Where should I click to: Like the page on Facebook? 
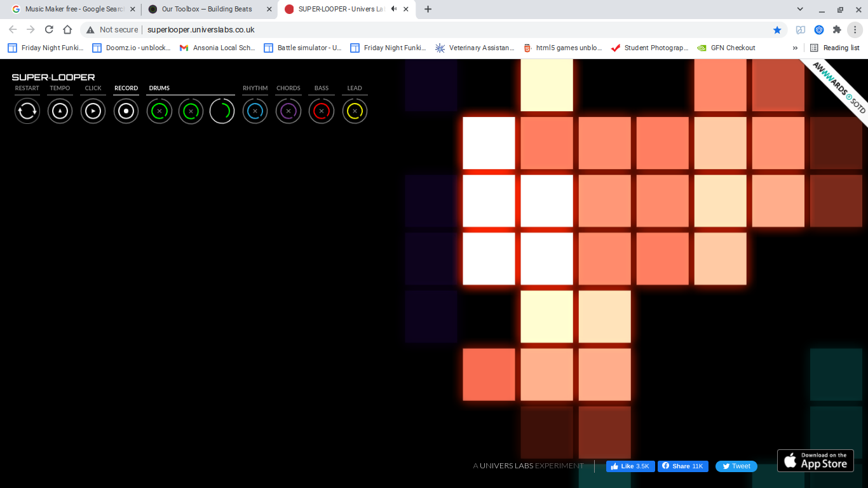630,466
